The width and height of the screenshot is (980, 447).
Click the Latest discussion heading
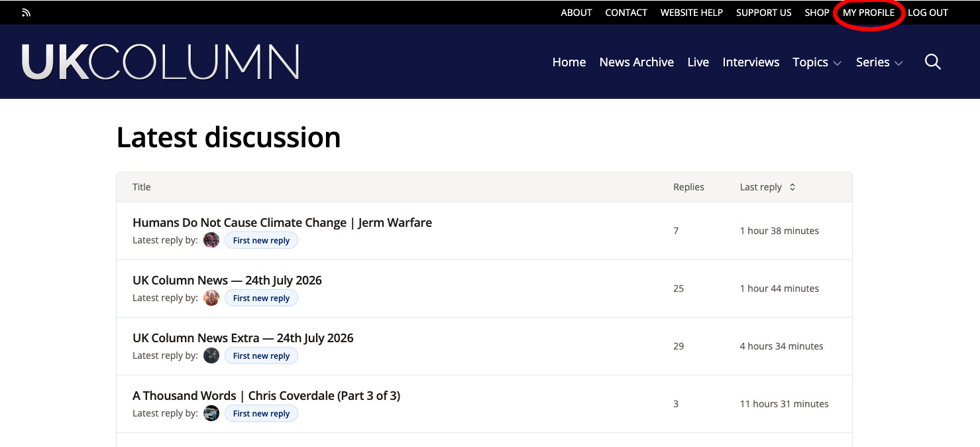(x=229, y=137)
